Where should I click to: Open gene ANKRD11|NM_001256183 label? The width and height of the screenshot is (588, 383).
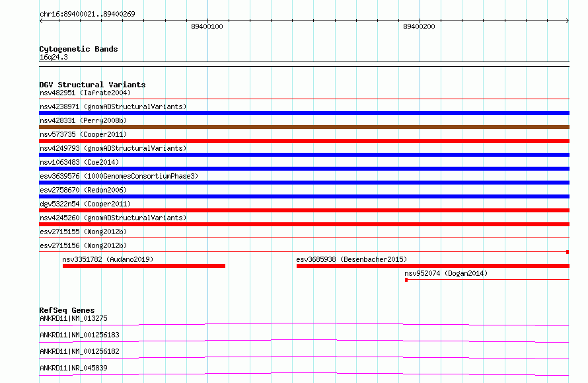pos(79,335)
